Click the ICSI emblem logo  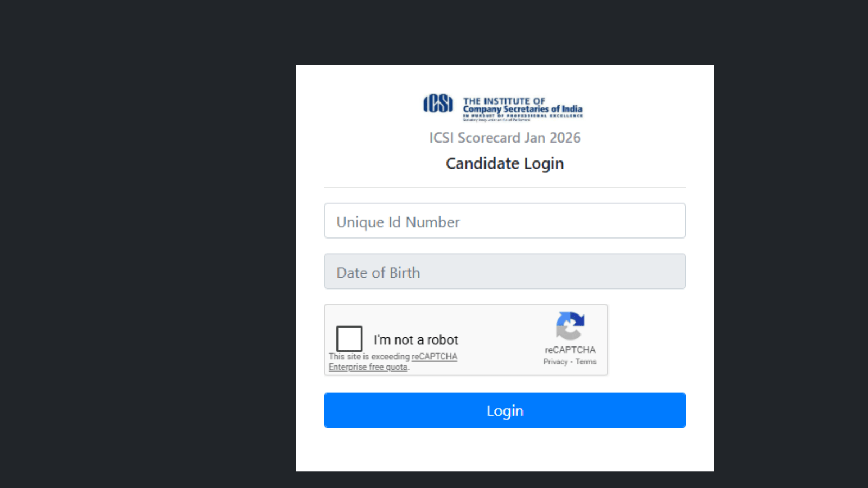438,103
